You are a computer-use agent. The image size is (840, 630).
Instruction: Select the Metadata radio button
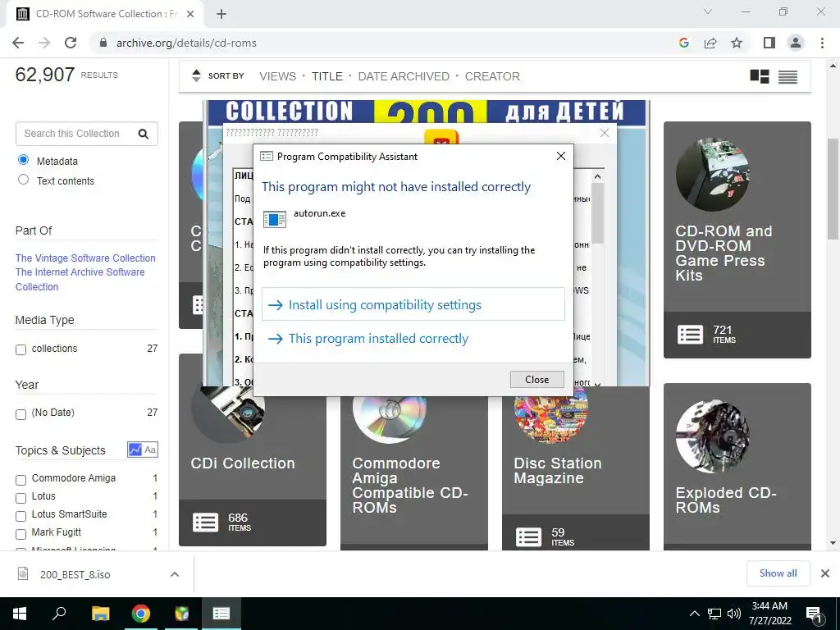(x=23, y=160)
